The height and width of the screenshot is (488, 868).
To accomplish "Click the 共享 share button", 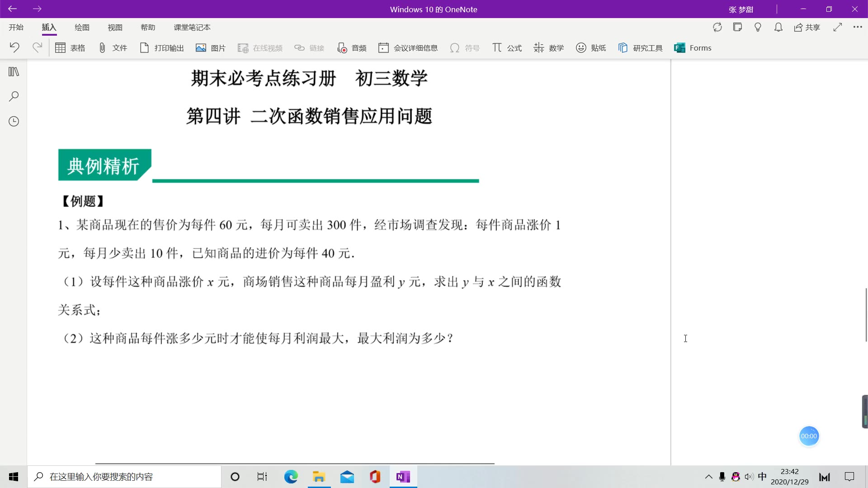I will 807,28.
